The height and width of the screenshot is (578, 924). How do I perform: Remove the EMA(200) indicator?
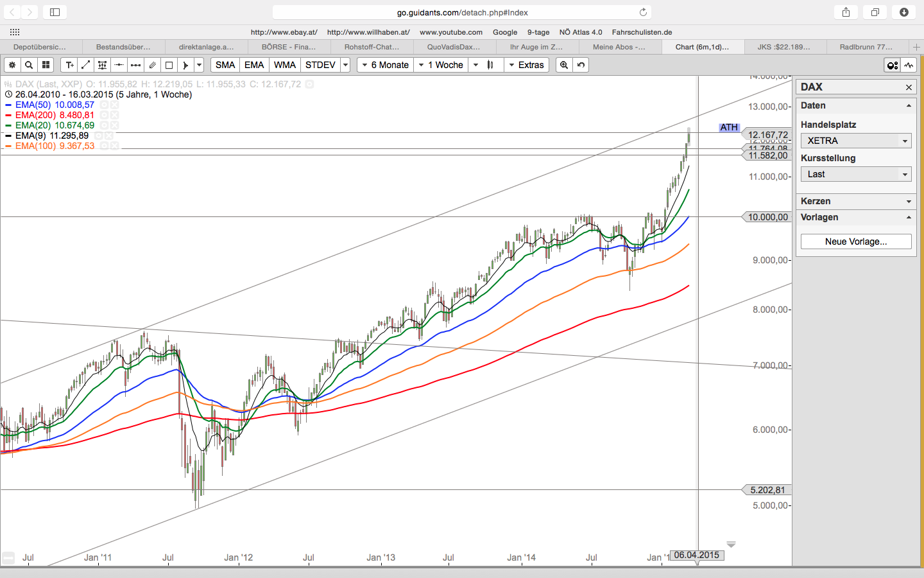114,115
